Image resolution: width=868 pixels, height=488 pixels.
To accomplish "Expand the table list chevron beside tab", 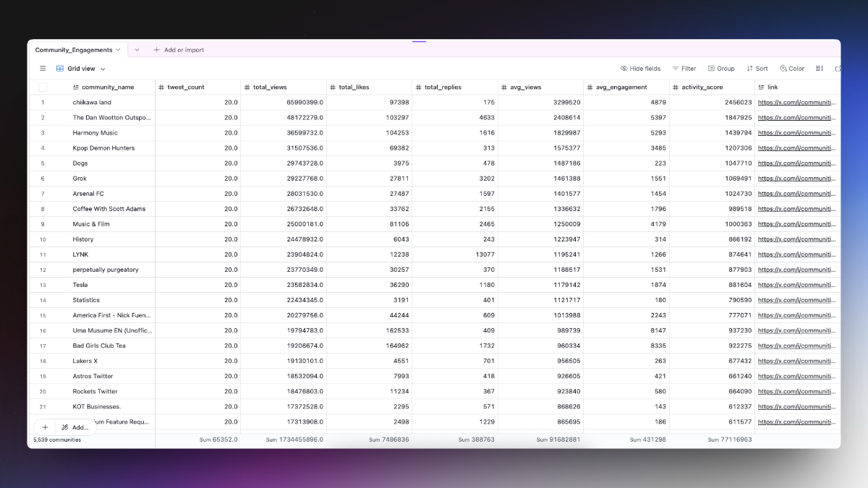I will click(x=137, y=50).
